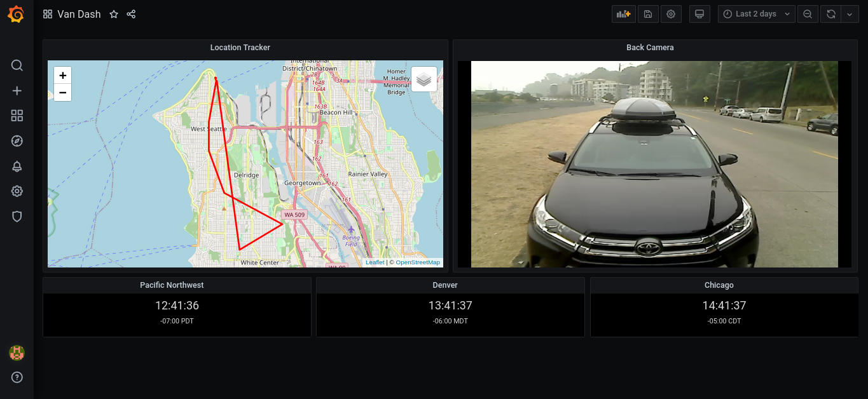The image size is (868, 399).
Task: Star the Van Dash dashboard
Action: click(114, 14)
